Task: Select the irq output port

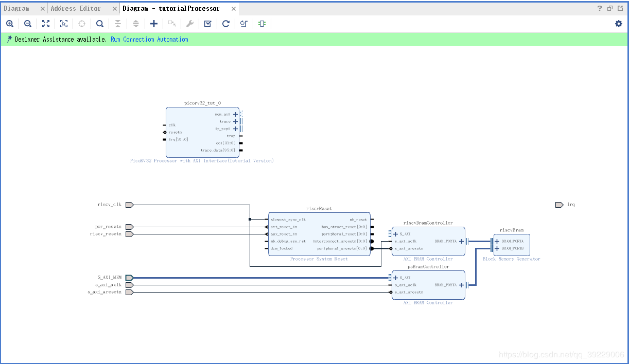Action: pos(559,205)
